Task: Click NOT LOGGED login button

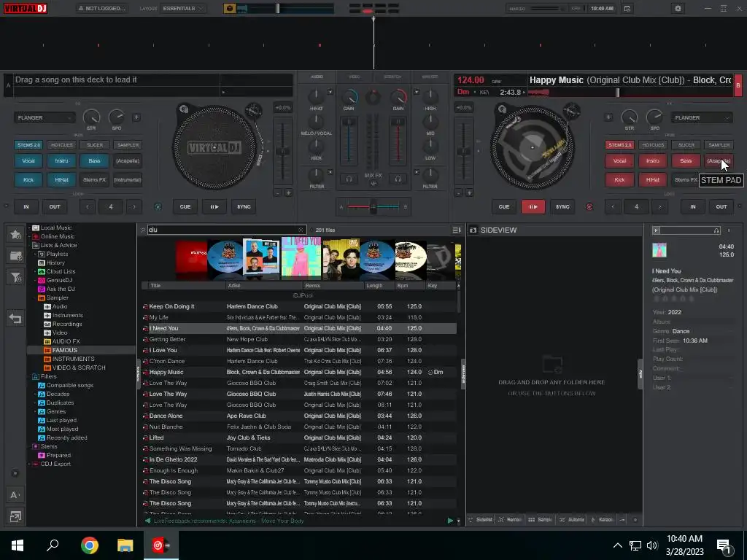Action: [x=102, y=9]
